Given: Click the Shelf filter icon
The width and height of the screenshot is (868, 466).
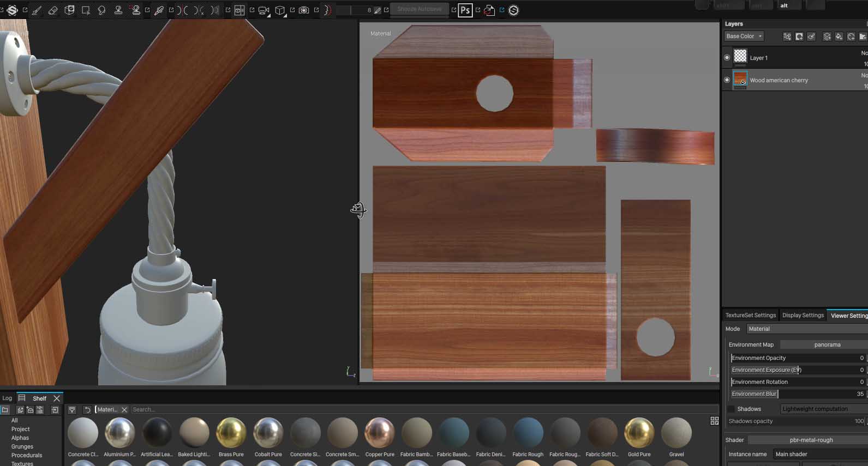Looking at the screenshot, I should [x=72, y=409].
